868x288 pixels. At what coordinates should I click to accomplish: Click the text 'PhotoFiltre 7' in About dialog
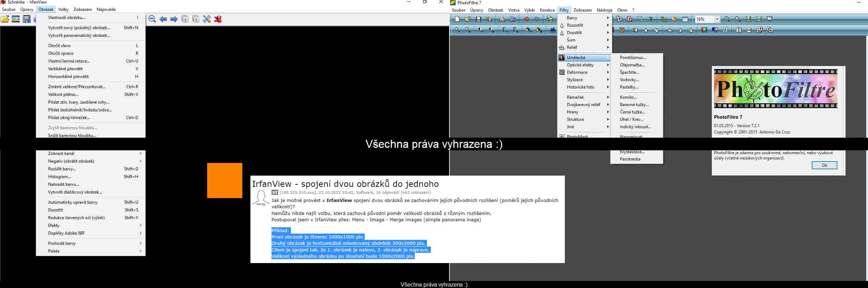tap(728, 117)
